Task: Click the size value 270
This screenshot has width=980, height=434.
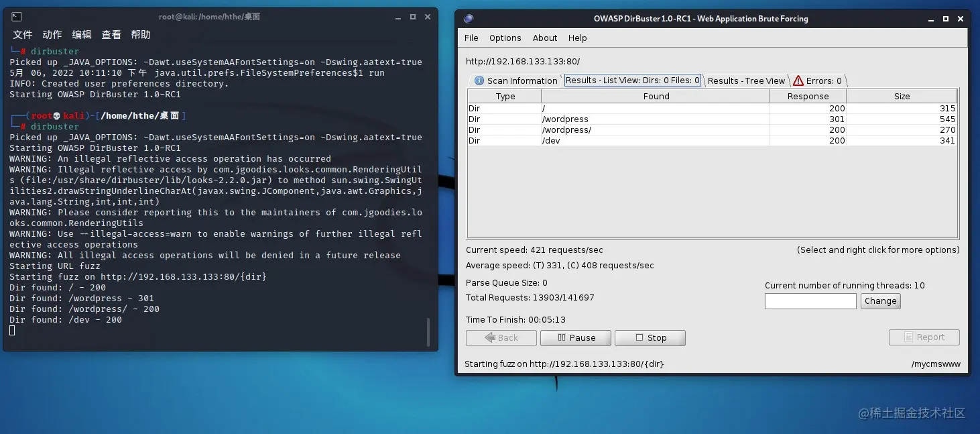Action: coord(947,129)
